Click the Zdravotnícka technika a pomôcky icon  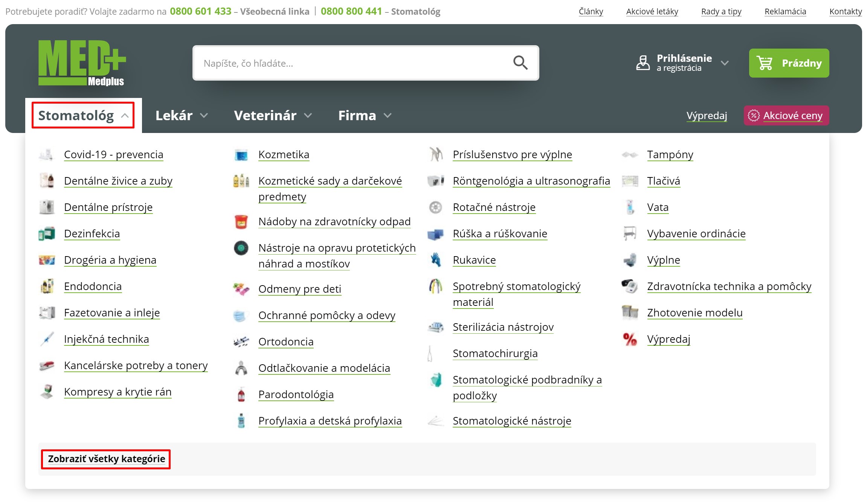click(630, 286)
